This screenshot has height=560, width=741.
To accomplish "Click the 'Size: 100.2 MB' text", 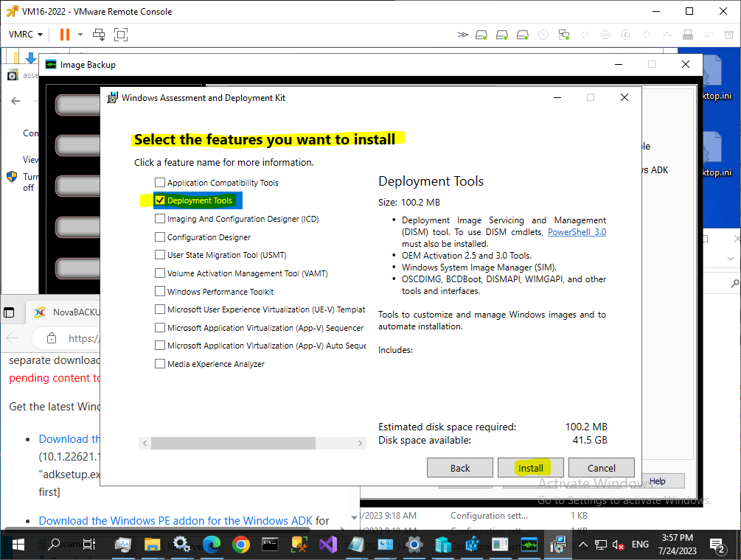I will (x=409, y=202).
